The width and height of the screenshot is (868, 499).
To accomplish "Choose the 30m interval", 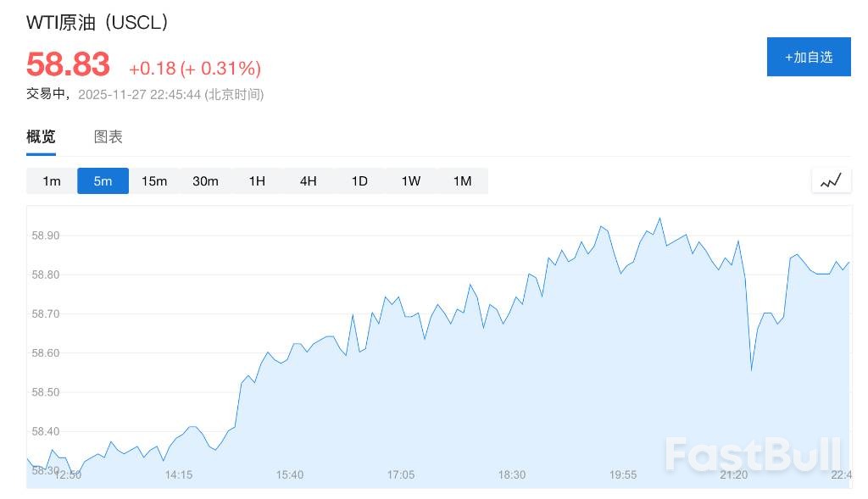I will click(205, 180).
